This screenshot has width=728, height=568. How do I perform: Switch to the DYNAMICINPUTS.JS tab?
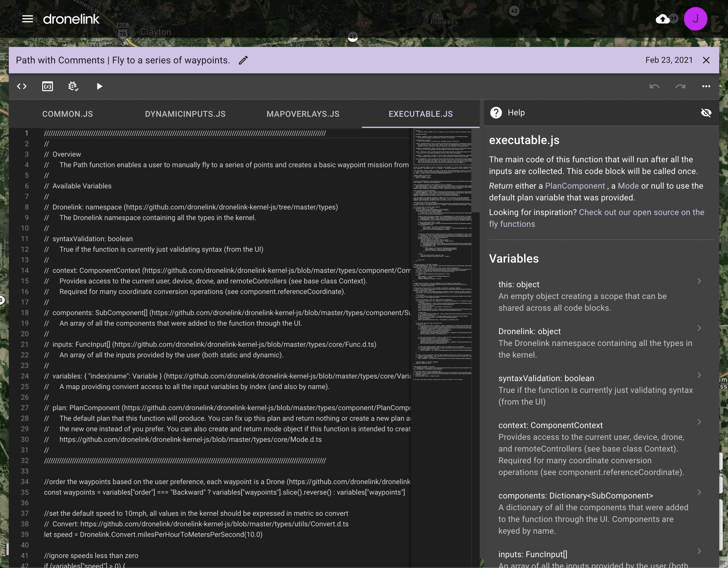[185, 114]
